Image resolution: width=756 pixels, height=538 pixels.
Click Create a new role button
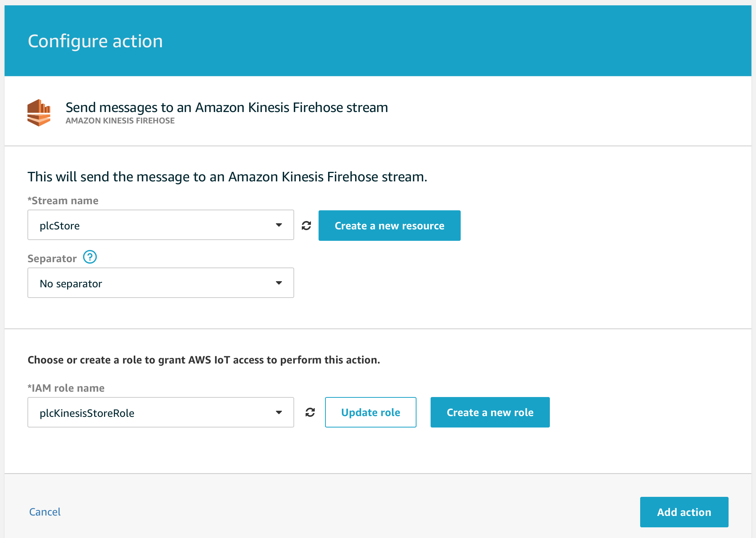(x=490, y=412)
